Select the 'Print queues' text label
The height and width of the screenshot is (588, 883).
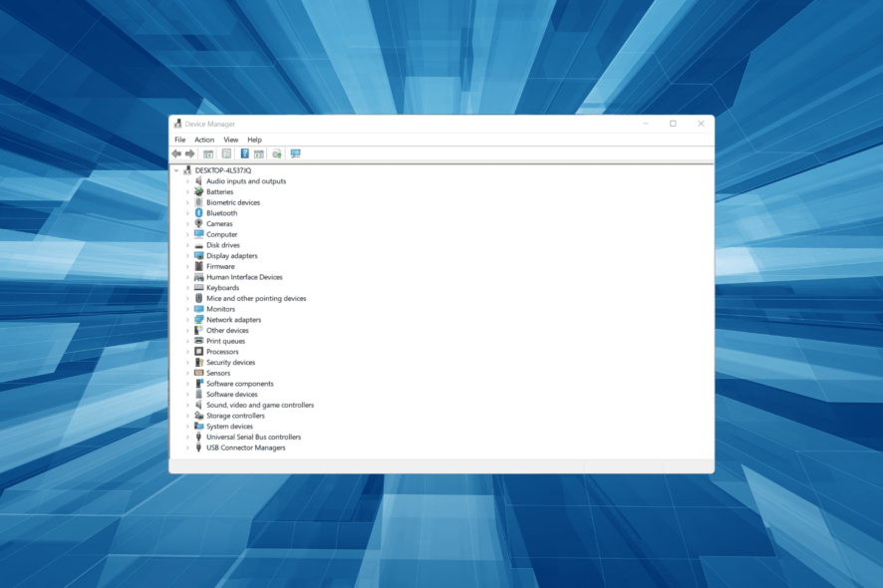tap(226, 341)
